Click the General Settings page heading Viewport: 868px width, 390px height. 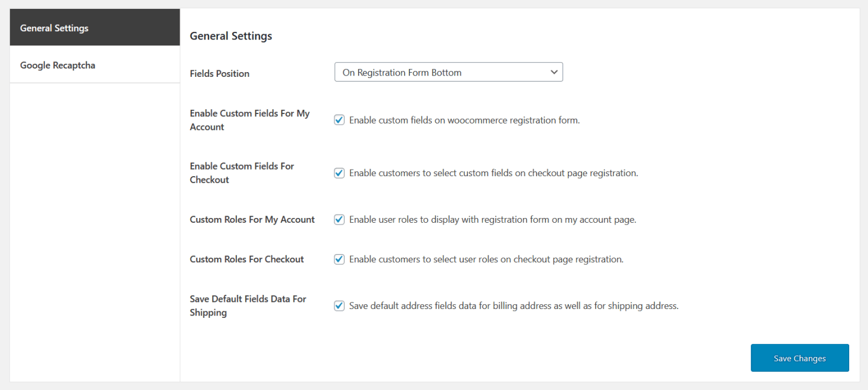(230, 35)
